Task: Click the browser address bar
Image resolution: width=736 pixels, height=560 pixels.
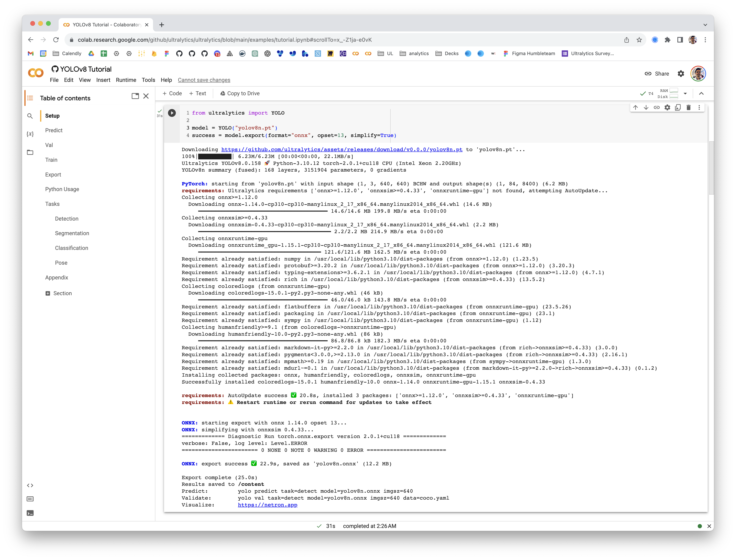Action: (x=343, y=40)
